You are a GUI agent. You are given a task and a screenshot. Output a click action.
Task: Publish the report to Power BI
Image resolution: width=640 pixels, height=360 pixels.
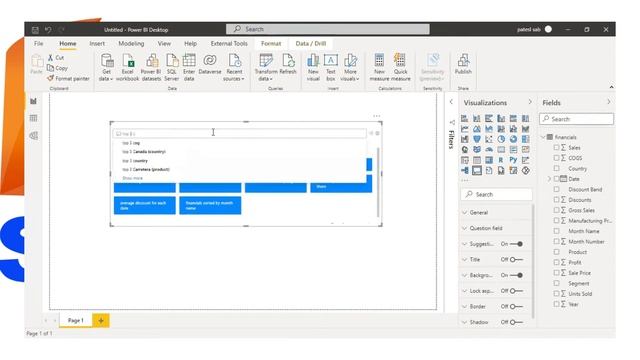[463, 64]
